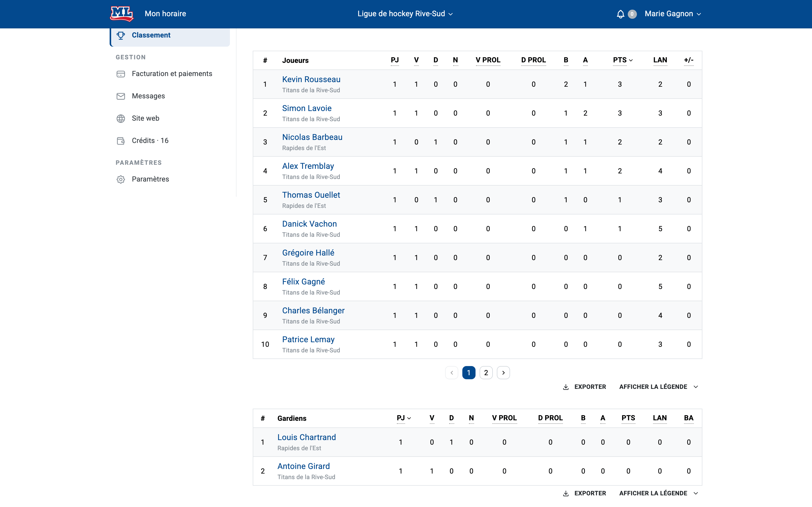Image resolution: width=812 pixels, height=507 pixels.
Task: Expand the Ligue de hockey Rive-Sud dropdown
Action: click(405, 14)
